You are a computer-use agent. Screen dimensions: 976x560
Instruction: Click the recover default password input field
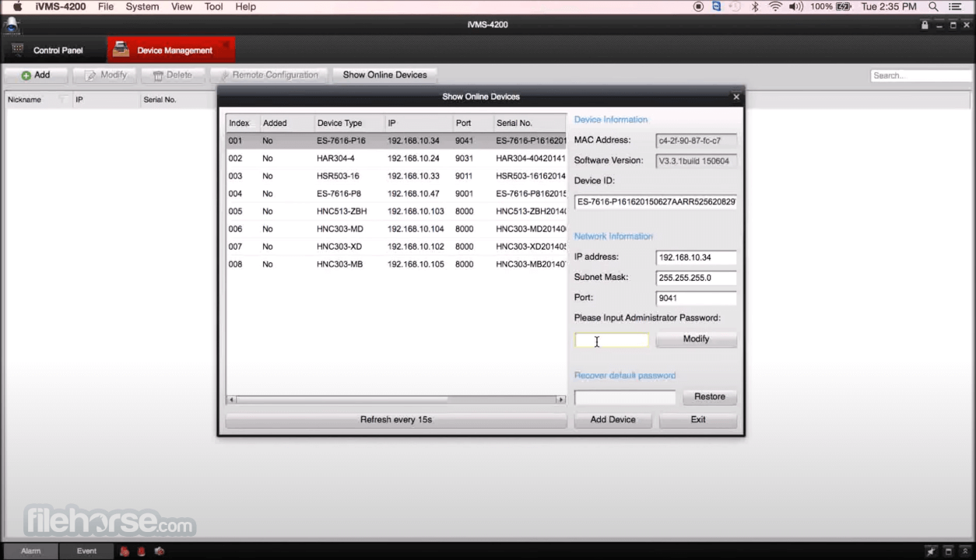(x=625, y=397)
